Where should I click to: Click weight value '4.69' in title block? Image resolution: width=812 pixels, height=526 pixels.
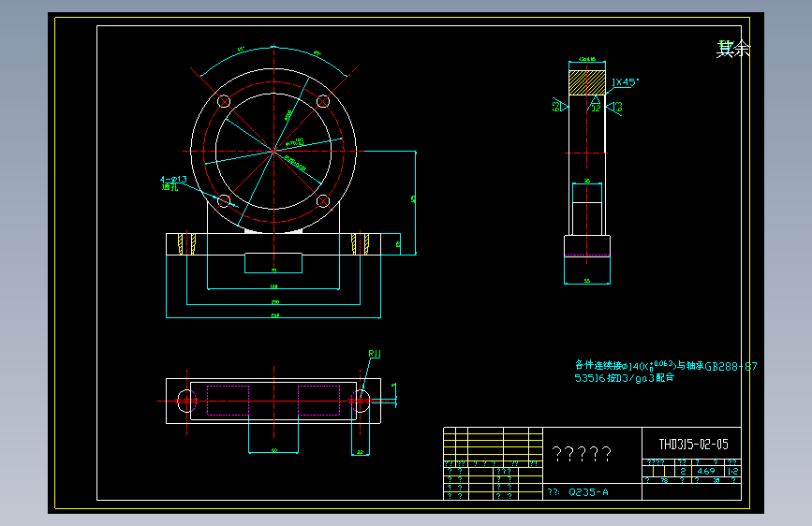coord(706,471)
